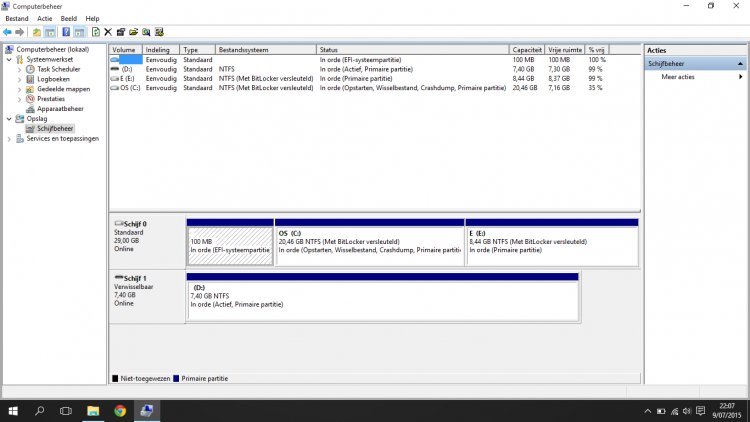
Task: Open the Beeld menu
Action: pos(68,18)
